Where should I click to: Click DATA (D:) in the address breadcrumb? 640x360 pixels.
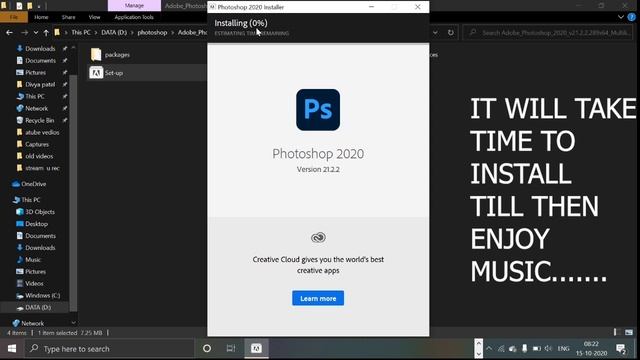coord(114,32)
